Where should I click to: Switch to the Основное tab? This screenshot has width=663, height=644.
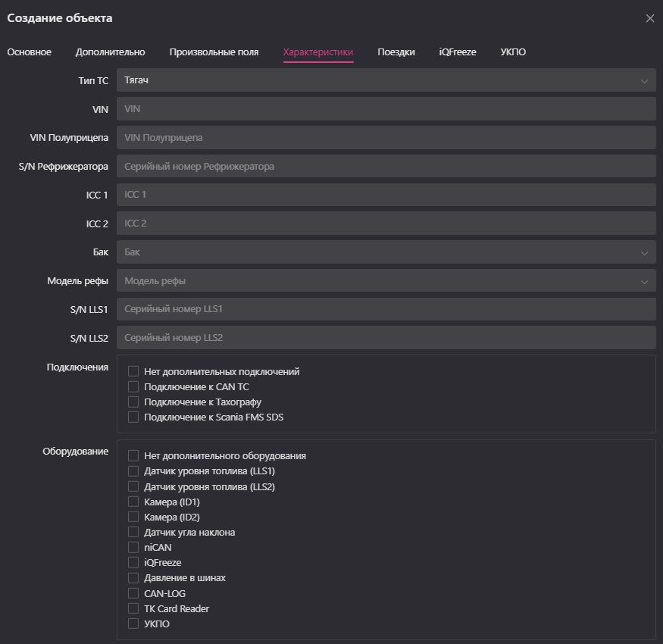(x=30, y=52)
